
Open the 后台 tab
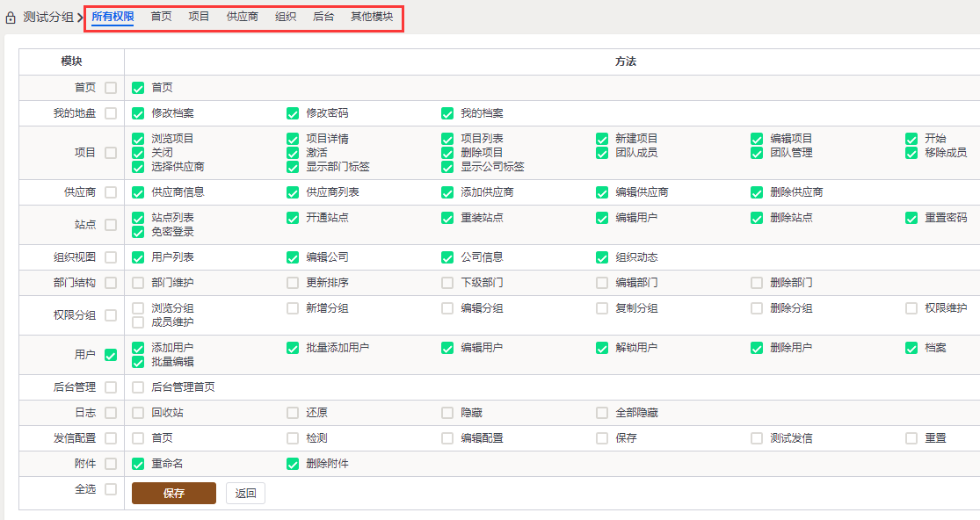pyautogui.click(x=323, y=17)
